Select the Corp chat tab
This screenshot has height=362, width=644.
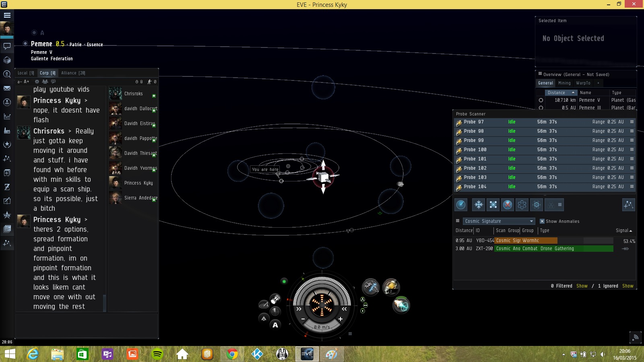(47, 73)
